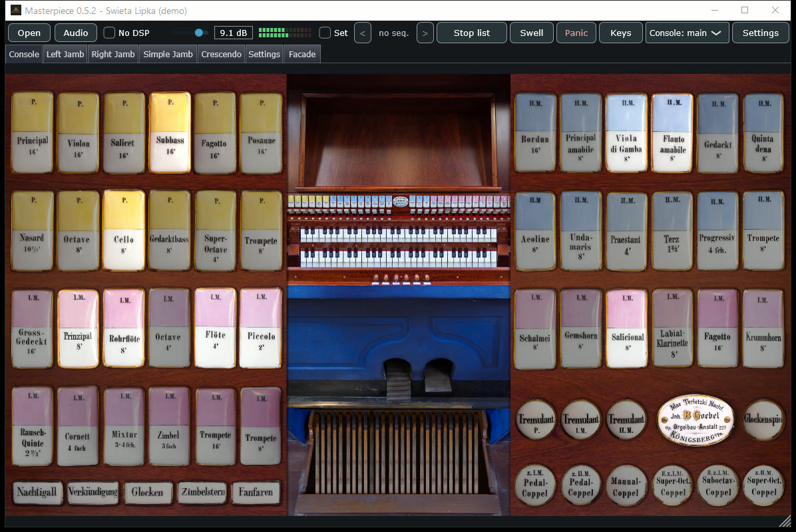Click the Tremulant P. round knob
This screenshot has width=796, height=532.
click(536, 420)
